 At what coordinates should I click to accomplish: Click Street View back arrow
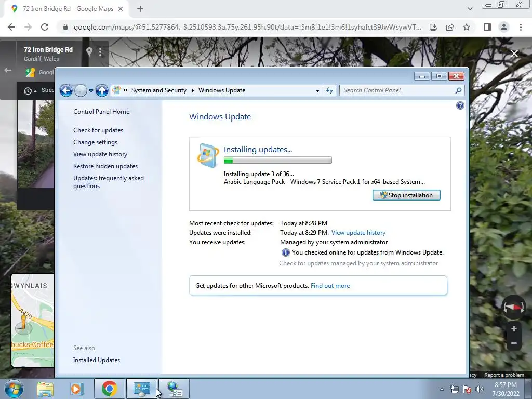click(8, 70)
